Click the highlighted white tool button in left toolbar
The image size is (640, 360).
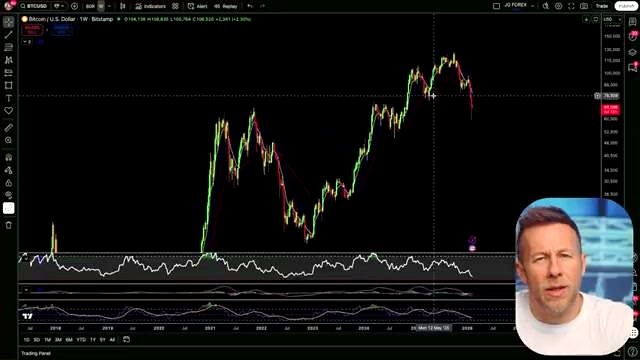pyautogui.click(x=9, y=208)
